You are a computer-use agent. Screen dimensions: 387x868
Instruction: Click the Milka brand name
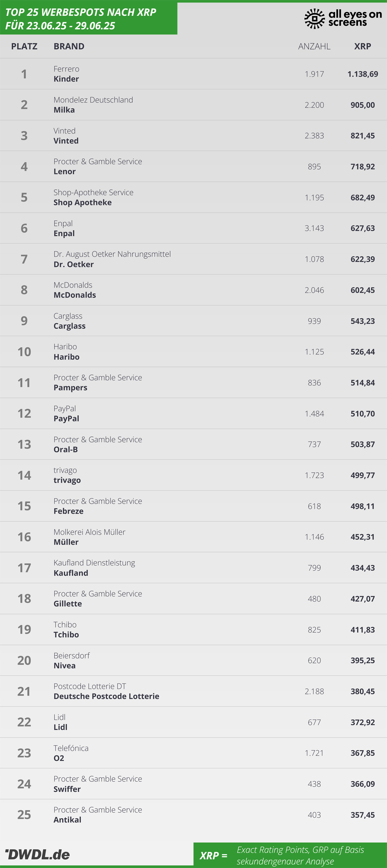(x=64, y=110)
